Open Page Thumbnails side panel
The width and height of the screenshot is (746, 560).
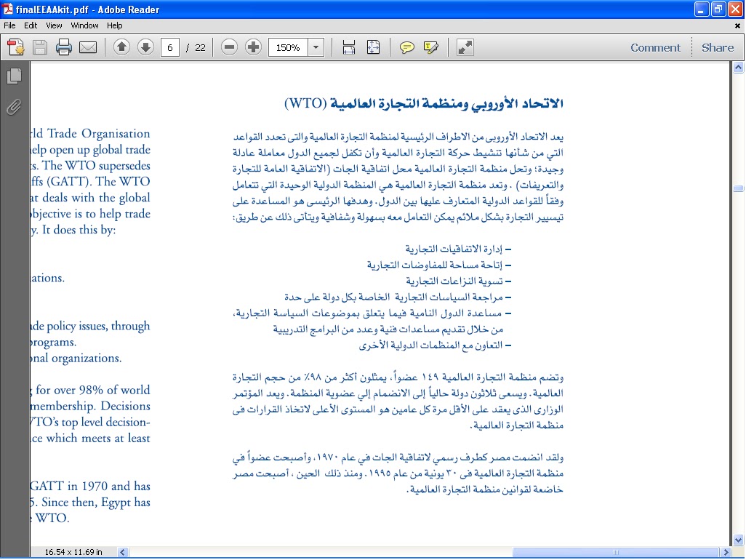[x=15, y=76]
